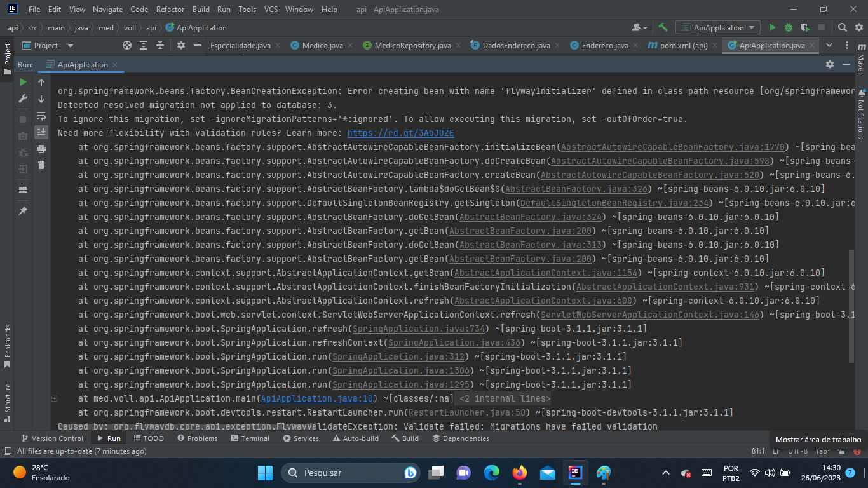
Task: Open the ApiApplication run configuration dropdown
Action: pos(718,27)
